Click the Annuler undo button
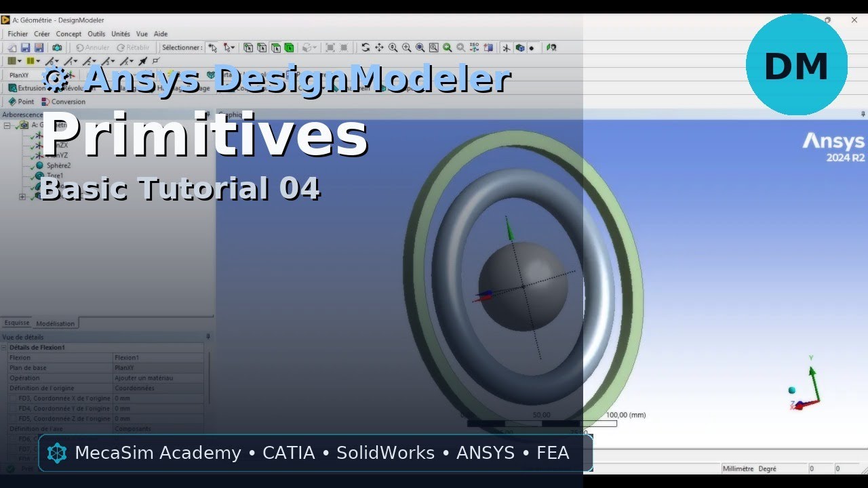Viewport: 868px width, 488px height. pos(92,47)
